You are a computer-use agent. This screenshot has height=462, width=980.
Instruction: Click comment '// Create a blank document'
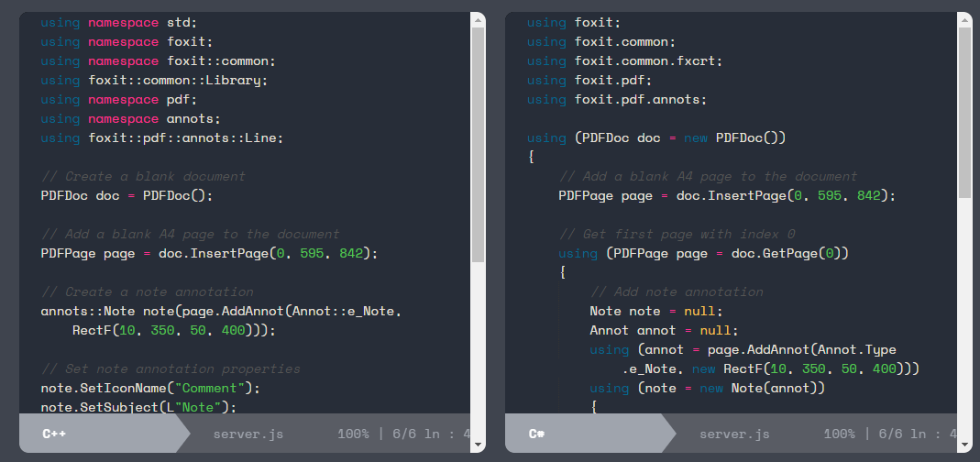[143, 176]
